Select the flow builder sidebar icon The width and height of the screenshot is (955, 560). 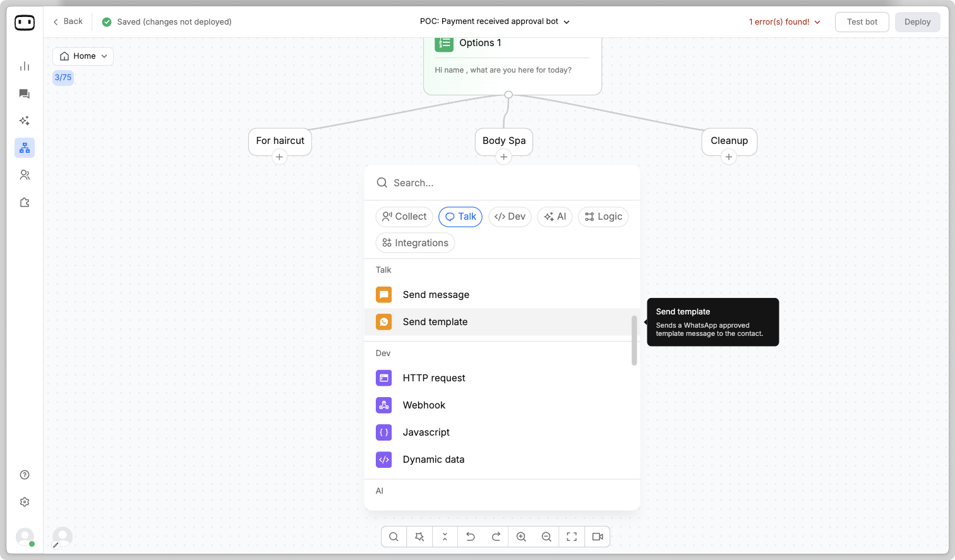(x=25, y=148)
